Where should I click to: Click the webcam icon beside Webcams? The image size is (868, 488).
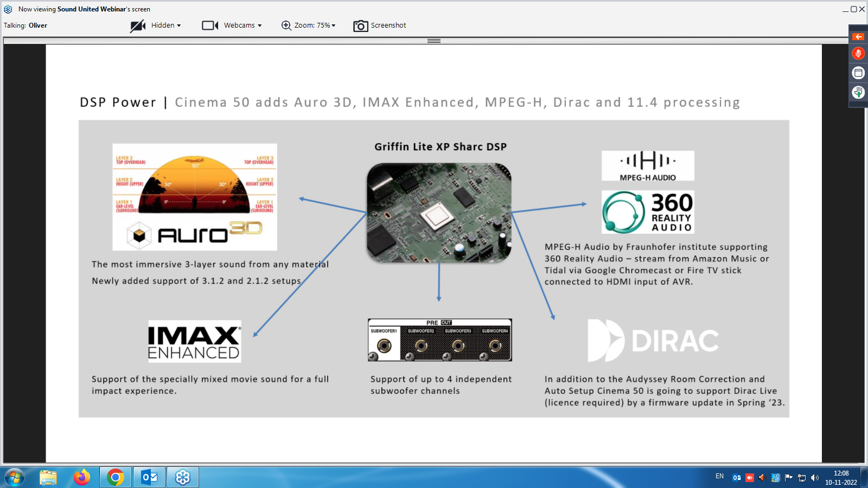210,25
